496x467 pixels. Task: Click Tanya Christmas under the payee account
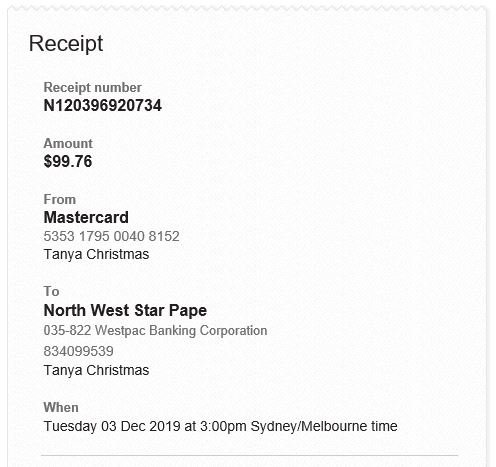[x=96, y=370]
